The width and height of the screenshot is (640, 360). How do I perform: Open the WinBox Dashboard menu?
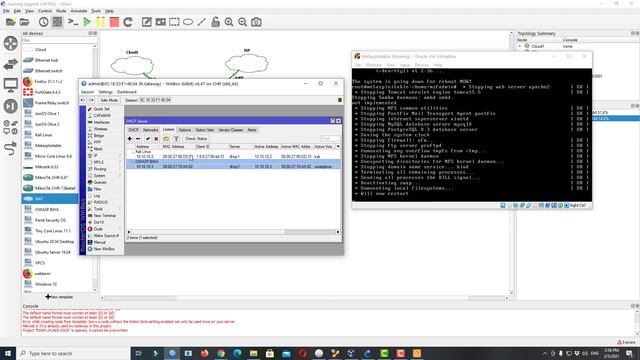(x=127, y=92)
